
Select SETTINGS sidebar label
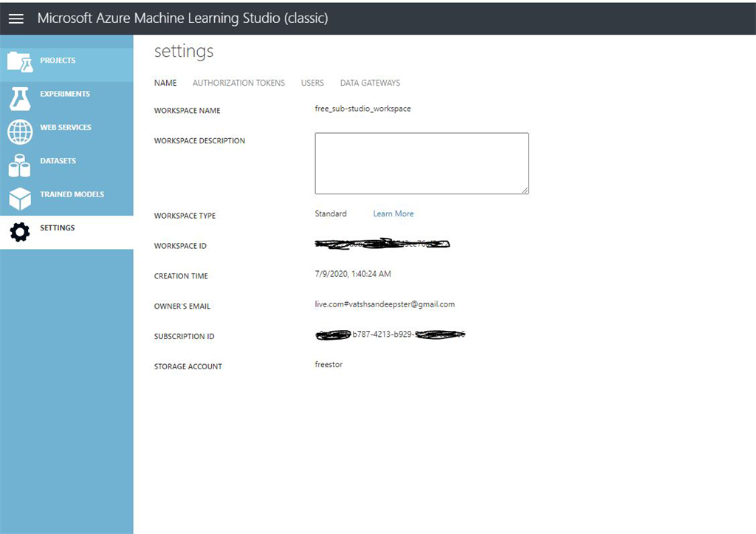[x=58, y=227]
